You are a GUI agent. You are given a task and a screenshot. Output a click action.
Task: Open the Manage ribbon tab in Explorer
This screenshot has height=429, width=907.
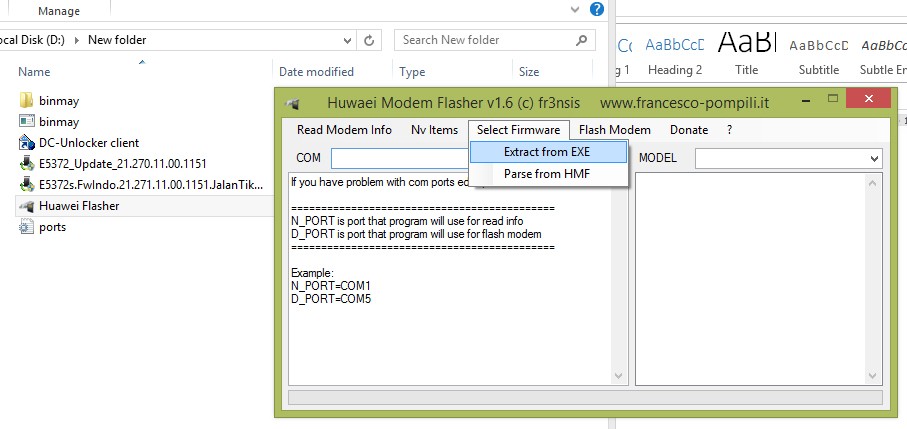pos(59,10)
